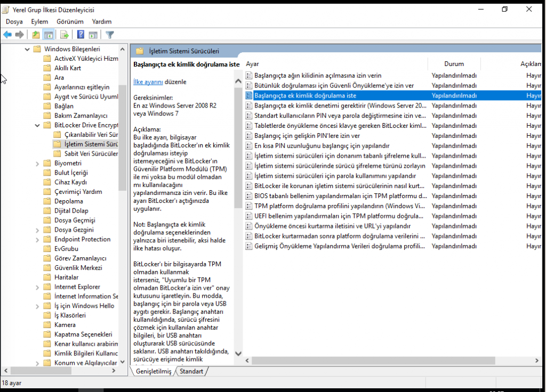The width and height of the screenshot is (546, 392).
Task: Select 'En kısa PIN uzunluğunu başlangıç için yapılandır'
Action: tap(322, 146)
